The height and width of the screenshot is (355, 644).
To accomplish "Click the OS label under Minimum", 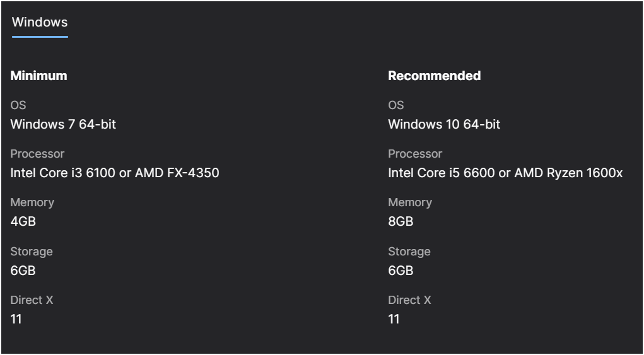I will (18, 105).
